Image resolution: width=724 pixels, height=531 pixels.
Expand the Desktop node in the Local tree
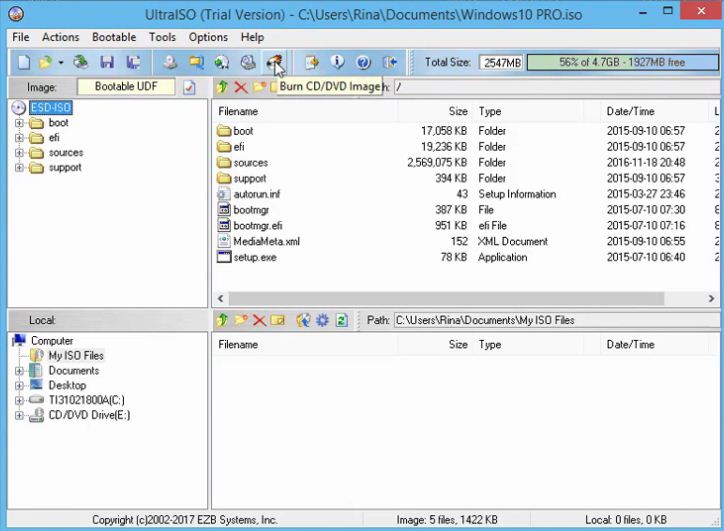click(19, 386)
